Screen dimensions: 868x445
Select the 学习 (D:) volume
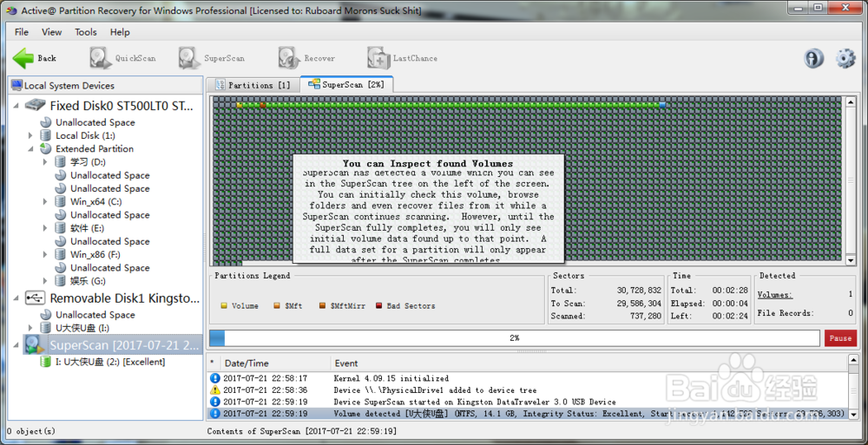point(88,162)
